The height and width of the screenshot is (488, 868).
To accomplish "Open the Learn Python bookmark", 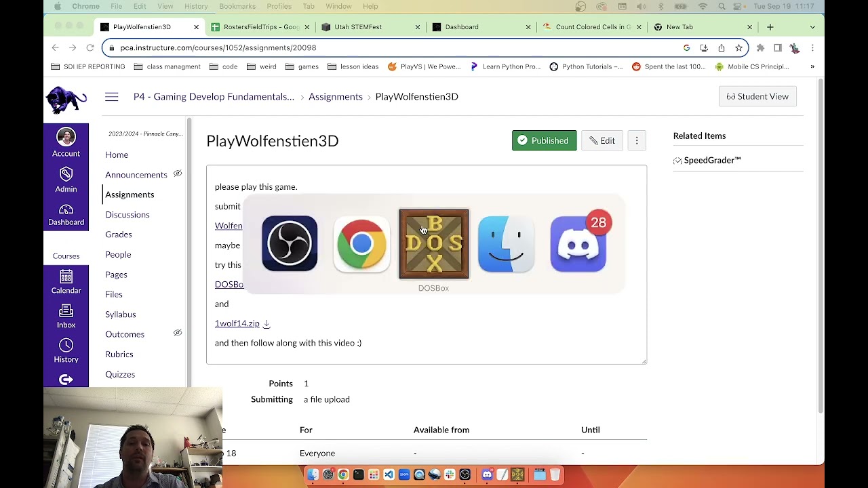I will click(505, 66).
